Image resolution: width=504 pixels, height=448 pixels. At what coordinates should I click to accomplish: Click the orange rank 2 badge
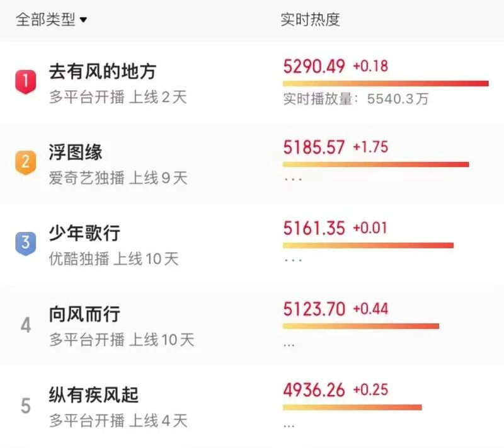(25, 163)
